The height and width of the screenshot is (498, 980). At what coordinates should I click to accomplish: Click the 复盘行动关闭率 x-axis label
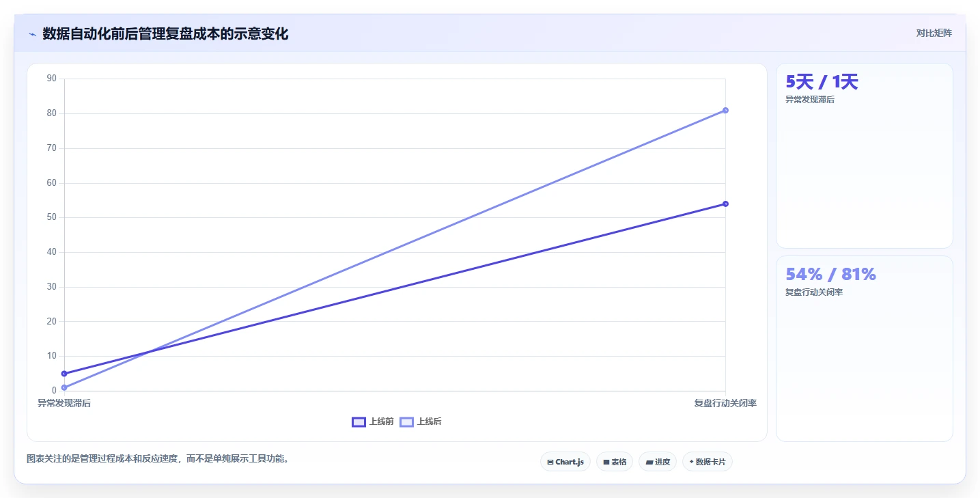pyautogui.click(x=725, y=403)
